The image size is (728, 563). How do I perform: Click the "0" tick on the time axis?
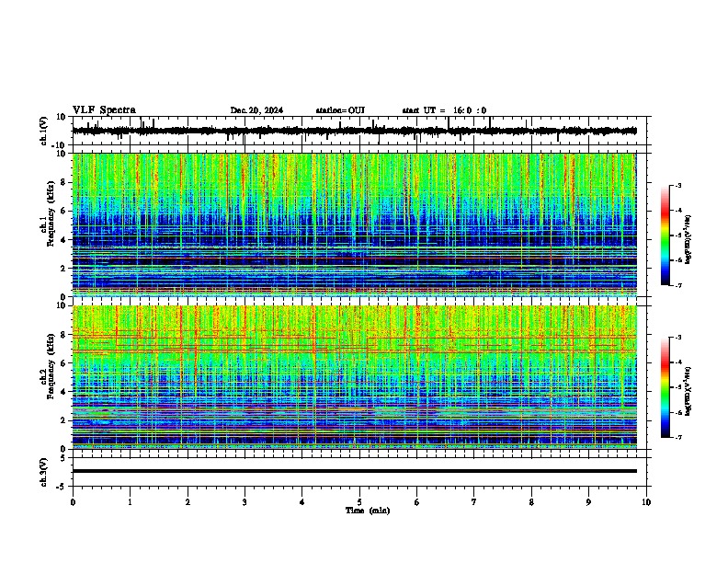click(x=73, y=502)
